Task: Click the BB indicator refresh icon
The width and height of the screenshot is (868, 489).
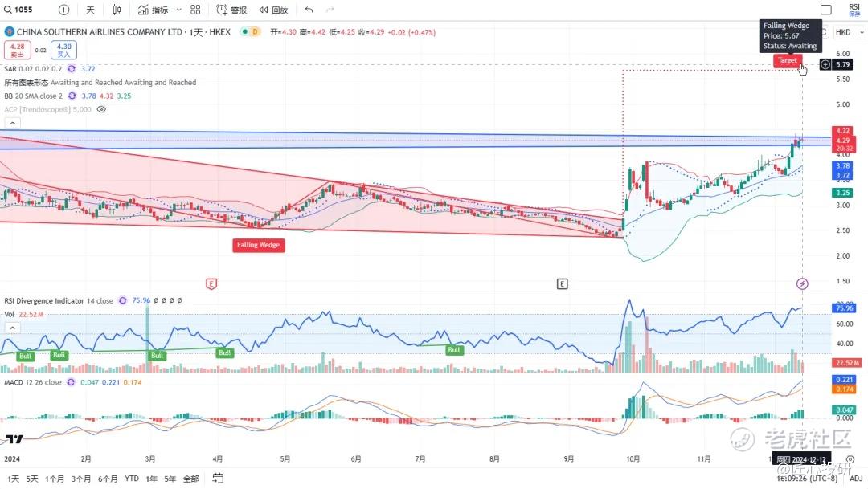Action: point(72,96)
